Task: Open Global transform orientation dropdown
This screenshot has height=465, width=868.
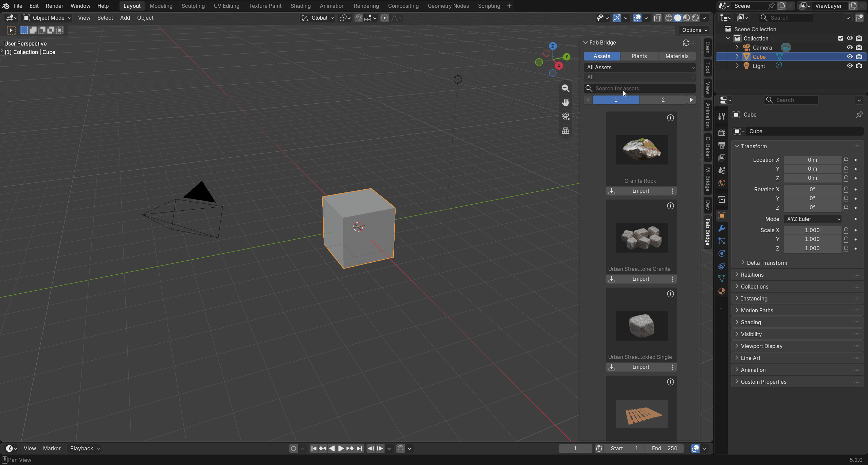Action: (318, 18)
